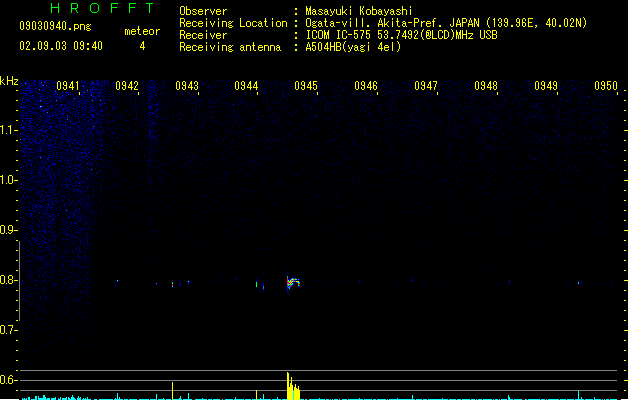
Task: Click the 0.6 kHz axis label
Action: coord(8,380)
